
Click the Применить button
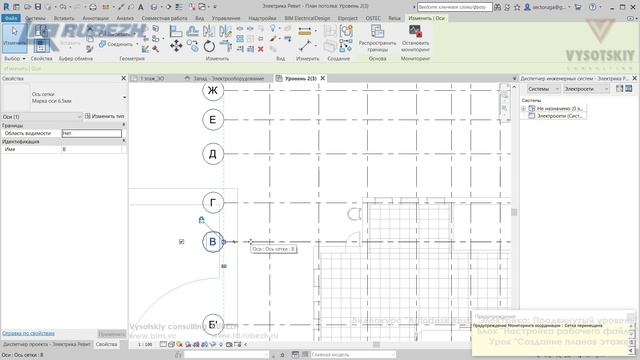pyautogui.click(x=111, y=334)
